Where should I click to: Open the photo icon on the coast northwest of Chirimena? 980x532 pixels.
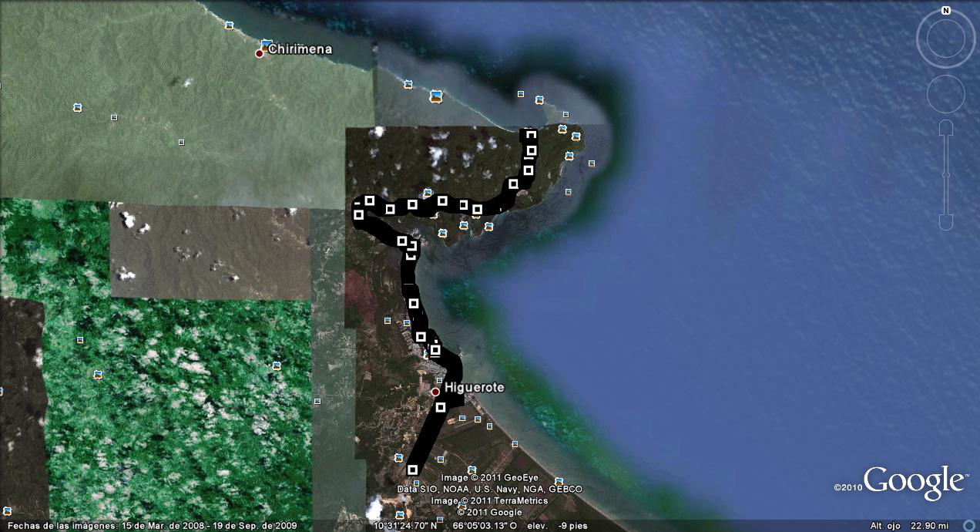point(229,25)
